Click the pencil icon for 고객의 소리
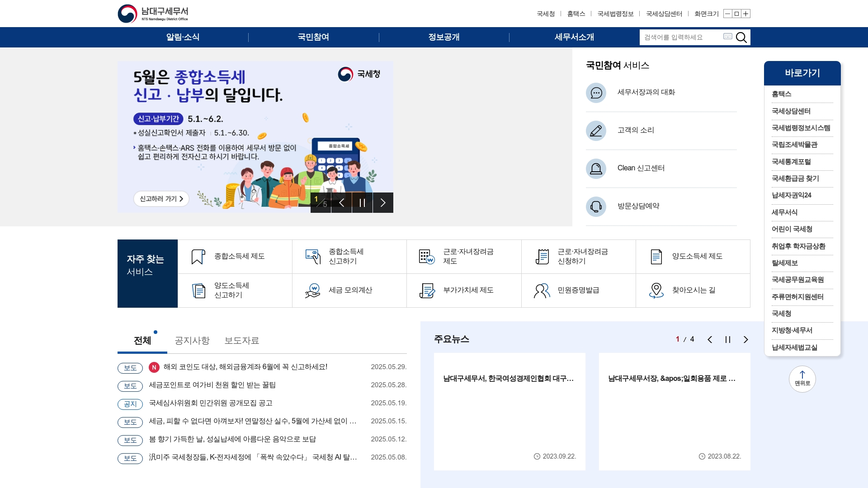The width and height of the screenshot is (868, 488). click(x=596, y=131)
